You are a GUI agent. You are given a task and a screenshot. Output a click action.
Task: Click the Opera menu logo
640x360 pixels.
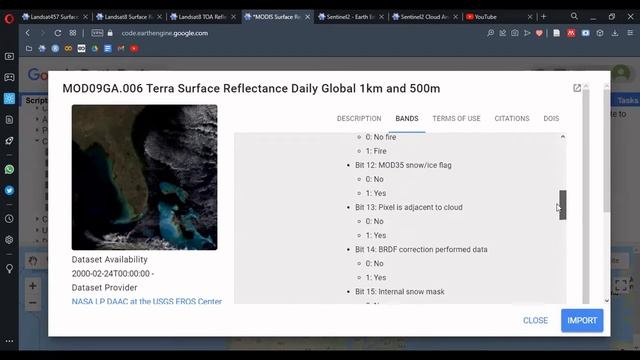point(9,19)
